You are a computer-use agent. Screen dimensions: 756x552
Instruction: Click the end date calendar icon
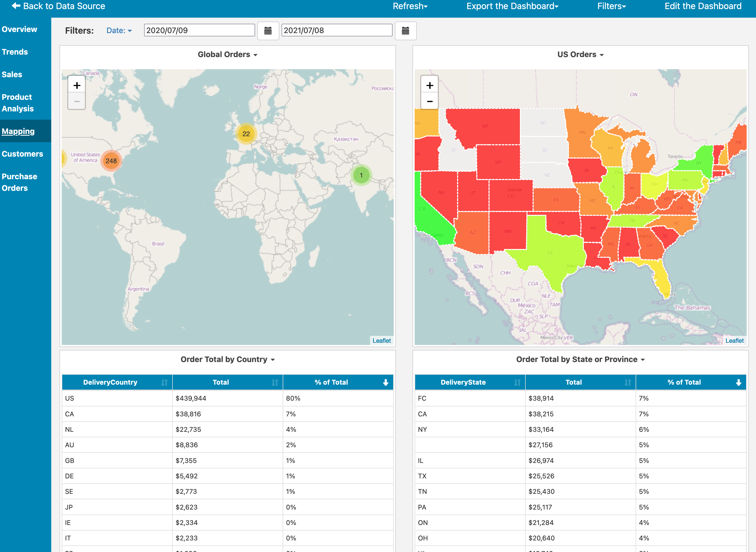[x=405, y=31]
